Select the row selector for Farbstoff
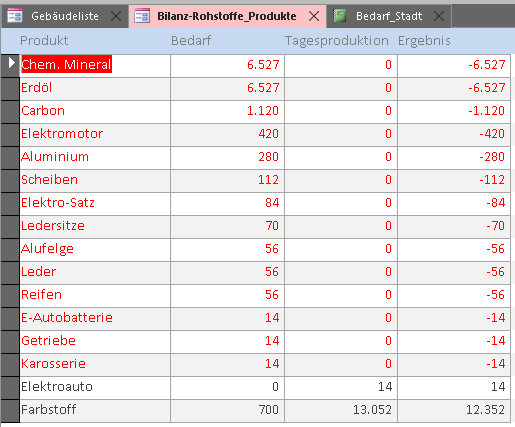515x427 pixels. (x=10, y=411)
